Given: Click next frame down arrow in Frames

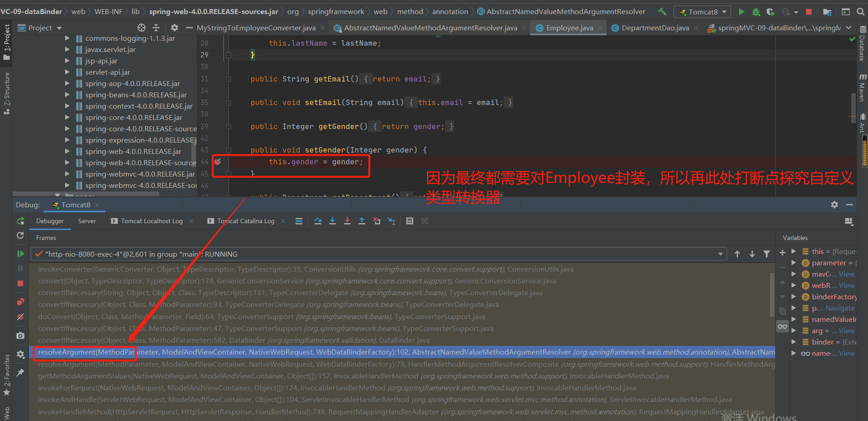Looking at the screenshot, I should tap(752, 254).
